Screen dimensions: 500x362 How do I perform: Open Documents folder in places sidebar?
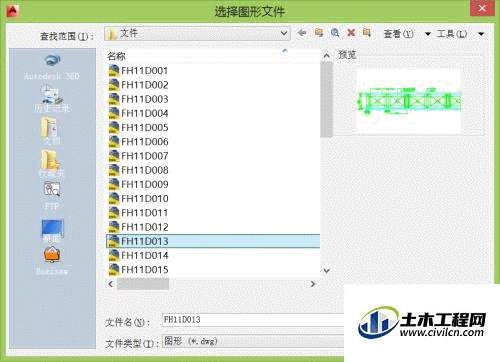(x=51, y=131)
